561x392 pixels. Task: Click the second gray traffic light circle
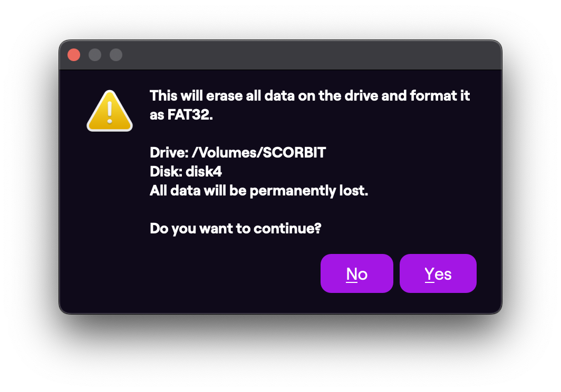coord(115,54)
